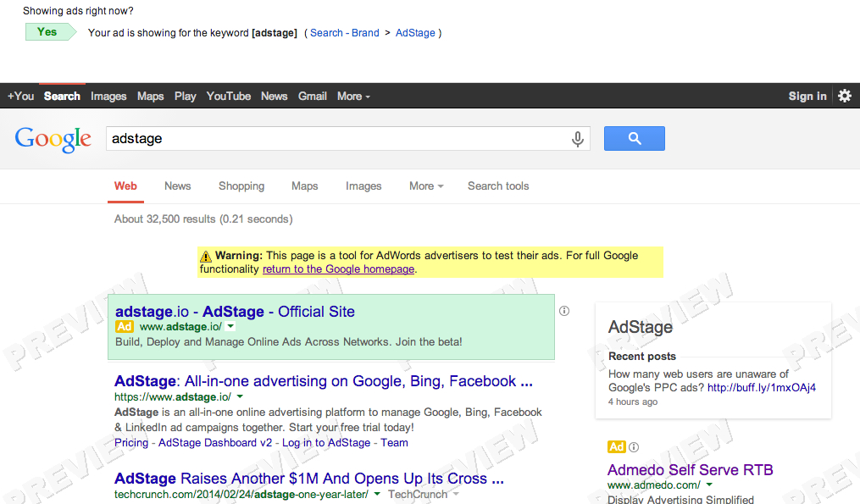Open AdStage Raises Another $1M result
The height and width of the screenshot is (504, 860).
click(308, 479)
